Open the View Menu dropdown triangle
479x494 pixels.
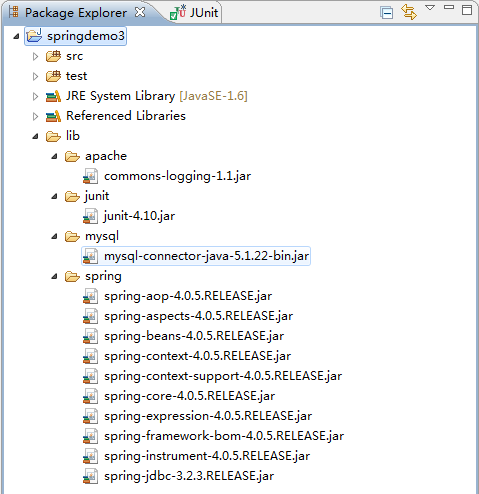pos(430,8)
